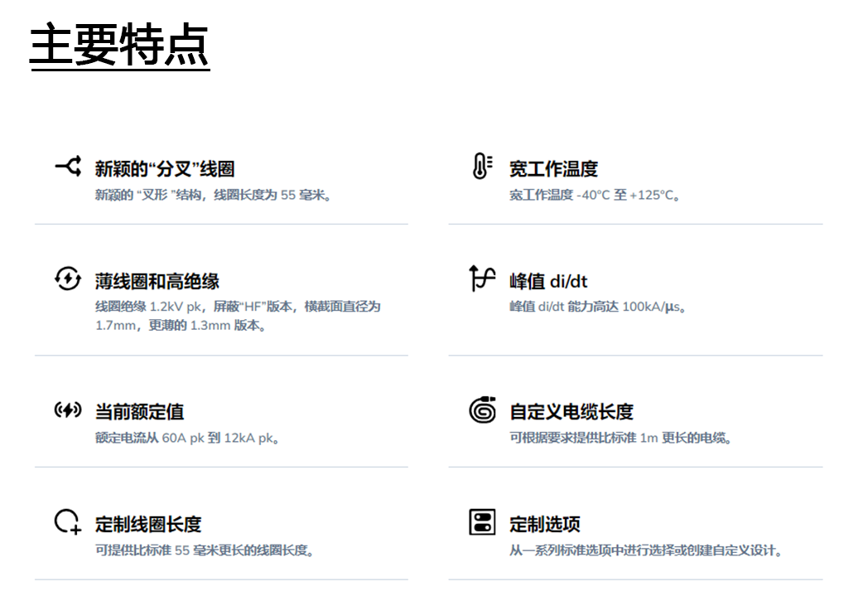Click the 主要特点 underlined heading

click(x=119, y=46)
